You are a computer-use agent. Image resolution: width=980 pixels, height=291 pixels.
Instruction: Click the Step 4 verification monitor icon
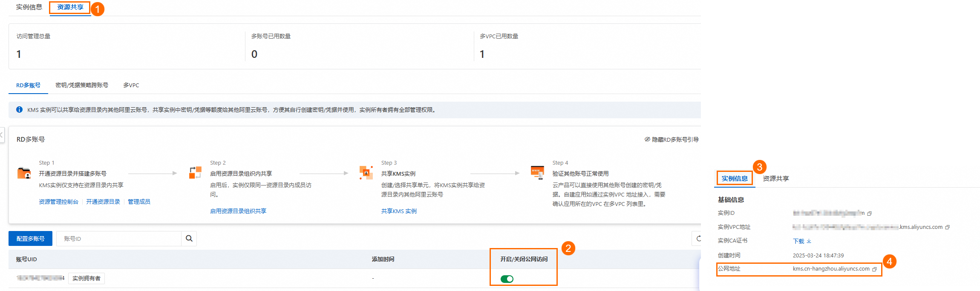pos(537,172)
